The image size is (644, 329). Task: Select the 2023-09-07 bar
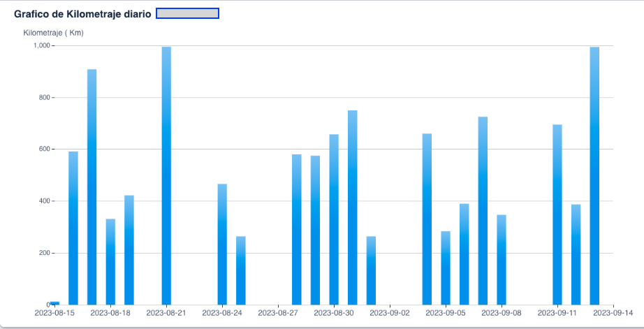[x=483, y=210]
